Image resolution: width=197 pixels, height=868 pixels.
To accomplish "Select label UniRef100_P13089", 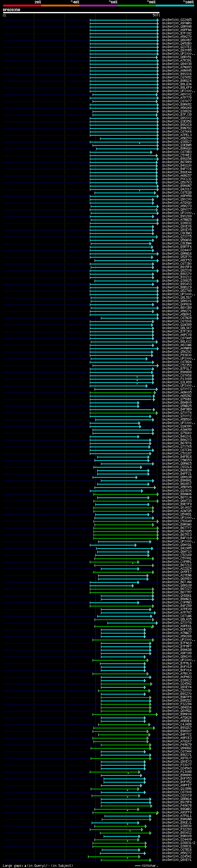I will click(177, 379).
